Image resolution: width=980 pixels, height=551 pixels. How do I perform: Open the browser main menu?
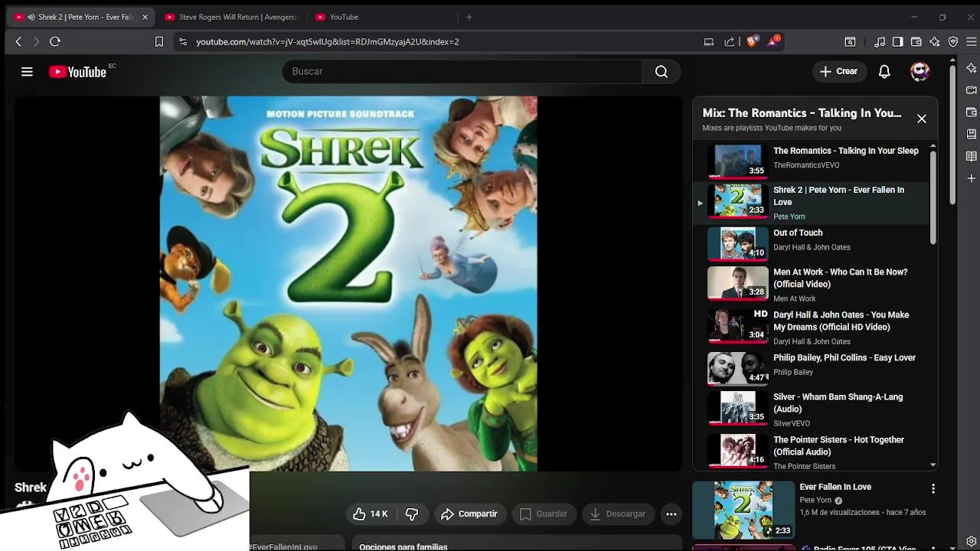click(x=971, y=42)
